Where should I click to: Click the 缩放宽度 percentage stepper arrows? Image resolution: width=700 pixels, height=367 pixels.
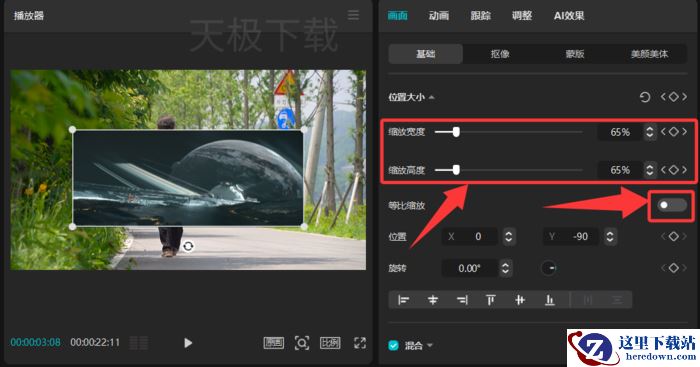click(650, 132)
